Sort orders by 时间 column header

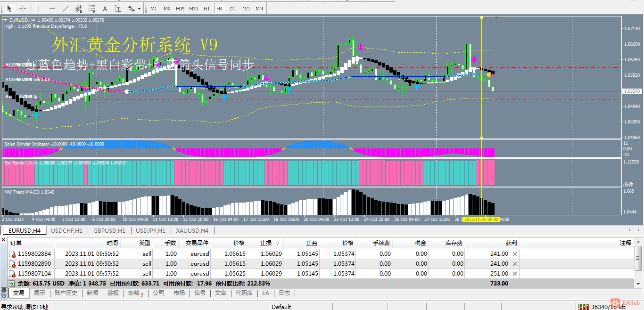click(88, 243)
